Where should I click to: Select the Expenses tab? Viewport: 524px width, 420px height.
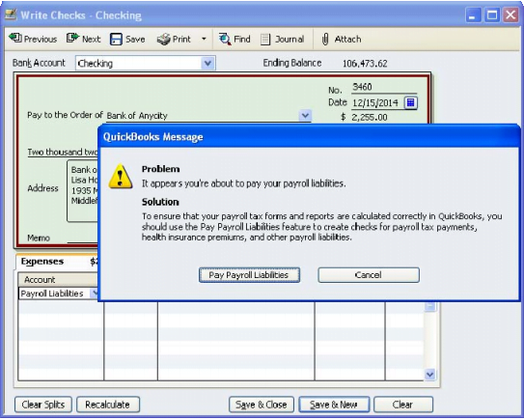tap(42, 262)
